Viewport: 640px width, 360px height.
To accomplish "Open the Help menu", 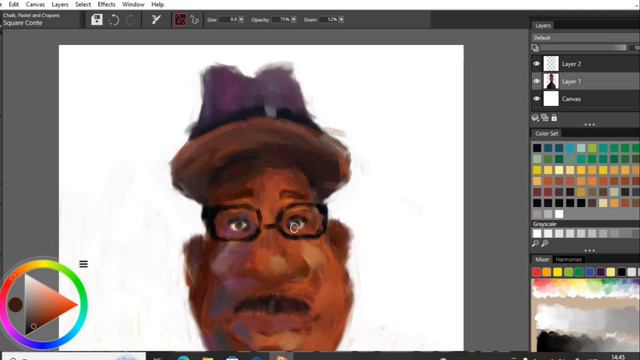I will (158, 4).
